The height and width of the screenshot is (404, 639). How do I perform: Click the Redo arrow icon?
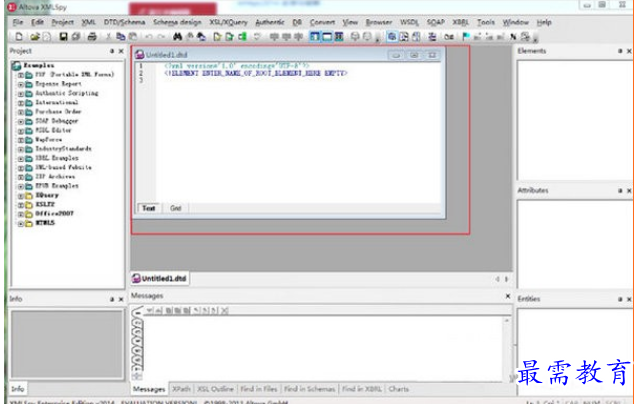point(161,37)
